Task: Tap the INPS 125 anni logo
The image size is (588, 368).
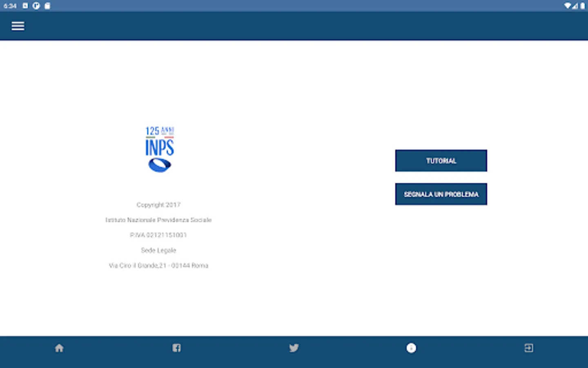Action: tap(160, 149)
